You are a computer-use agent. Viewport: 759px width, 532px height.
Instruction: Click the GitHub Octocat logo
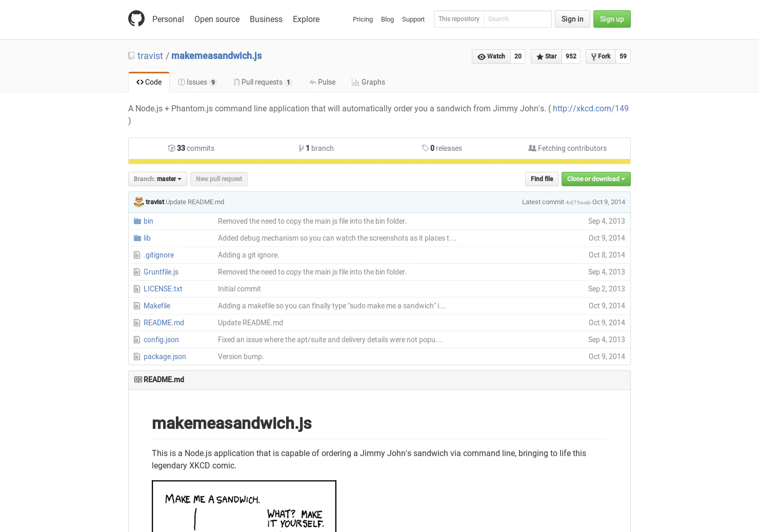tap(136, 19)
